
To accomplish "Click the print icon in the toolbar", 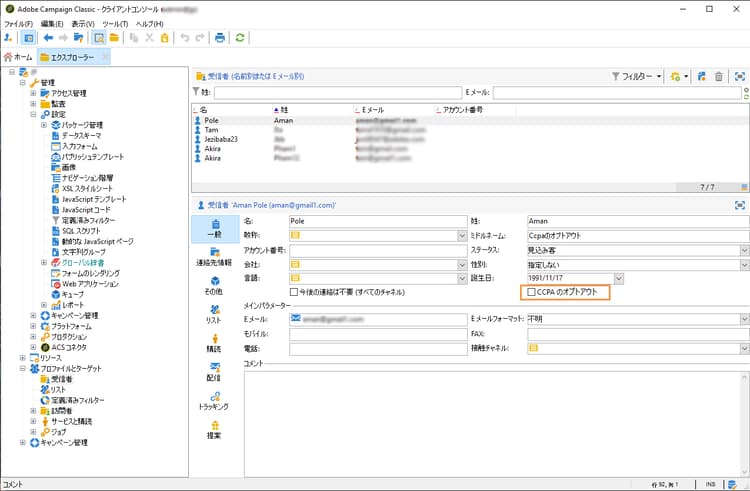I will coord(220,38).
